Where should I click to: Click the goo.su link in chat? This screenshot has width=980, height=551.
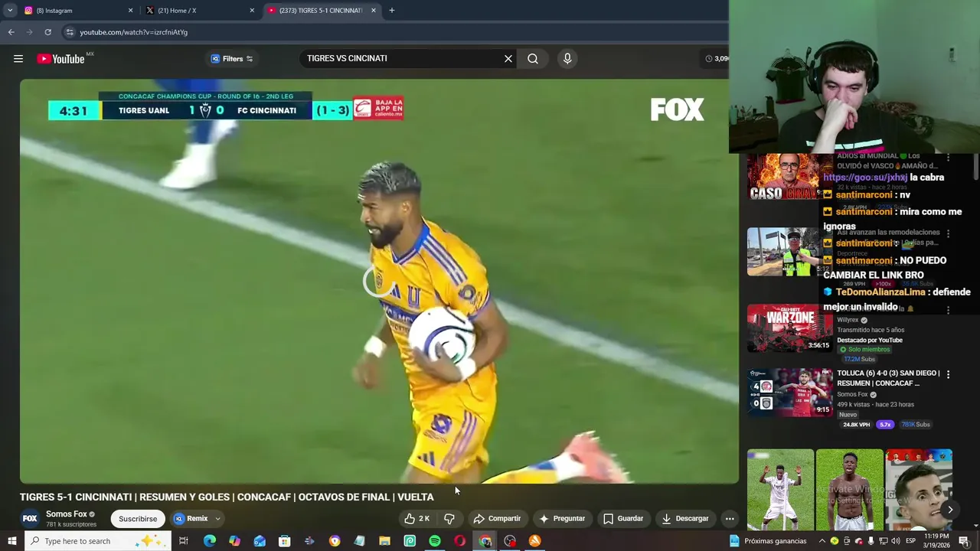point(865,178)
